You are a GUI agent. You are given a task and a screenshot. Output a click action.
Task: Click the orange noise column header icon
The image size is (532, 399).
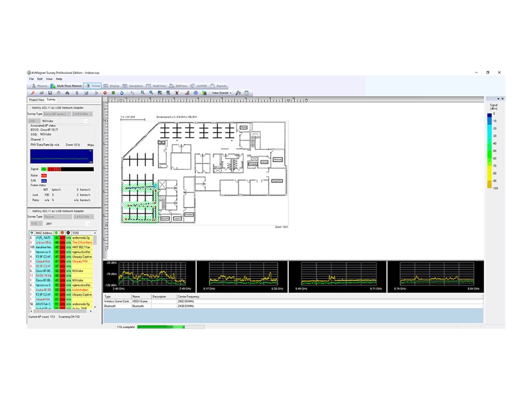(x=62, y=233)
